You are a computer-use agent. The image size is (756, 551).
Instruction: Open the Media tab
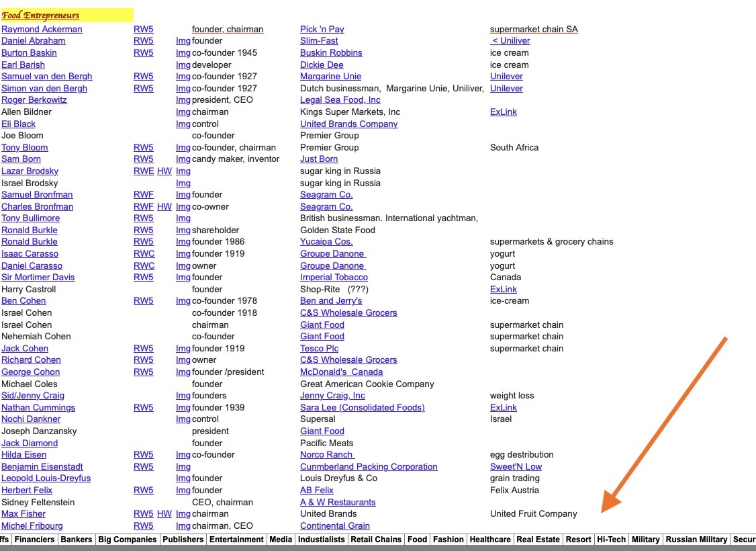click(x=281, y=540)
